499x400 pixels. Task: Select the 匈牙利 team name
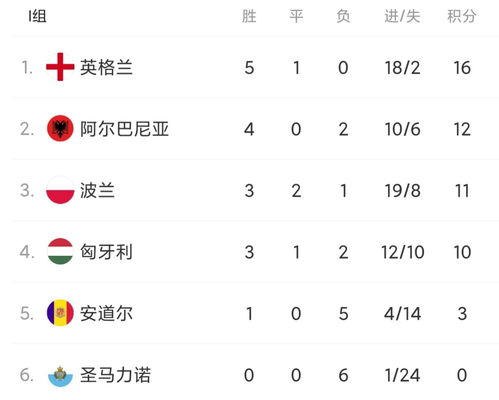[106, 252]
